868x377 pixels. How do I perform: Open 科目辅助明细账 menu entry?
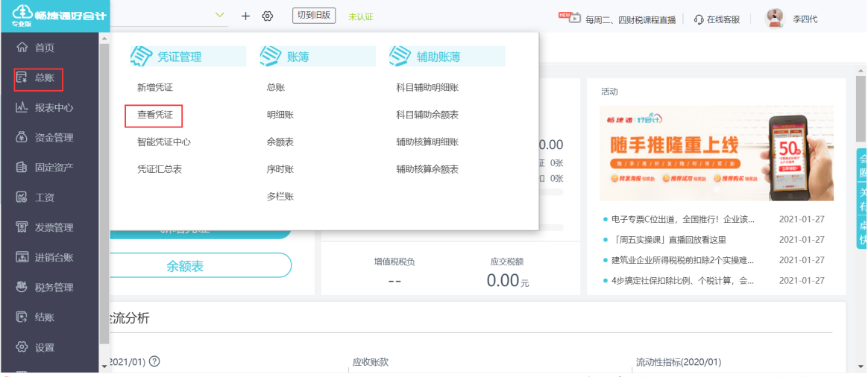427,87
